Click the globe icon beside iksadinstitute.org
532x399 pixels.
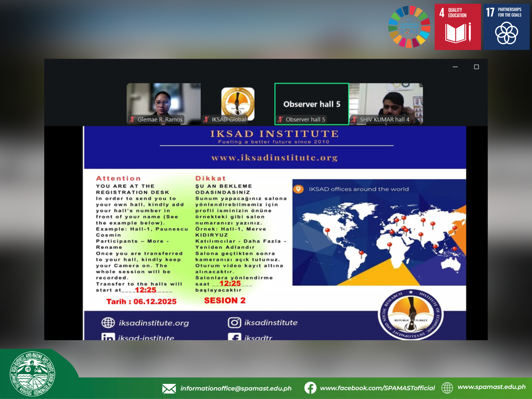tap(108, 323)
